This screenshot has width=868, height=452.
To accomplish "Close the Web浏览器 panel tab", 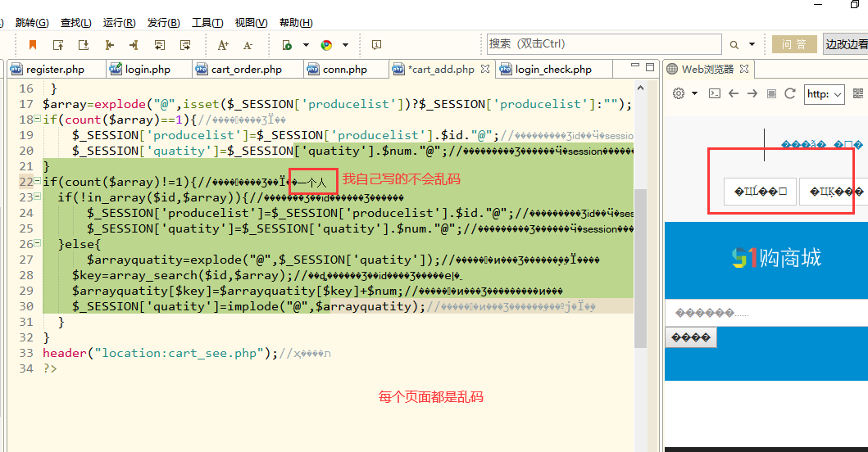I will click(744, 69).
